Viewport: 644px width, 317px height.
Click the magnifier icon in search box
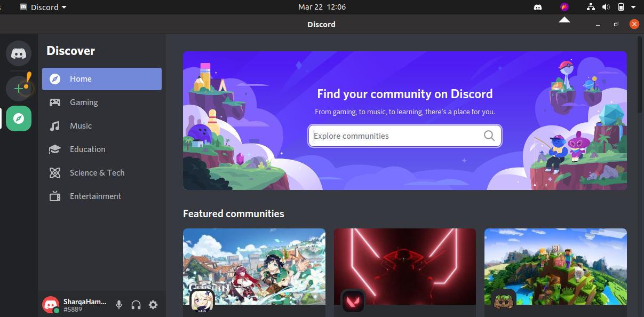[x=489, y=136]
